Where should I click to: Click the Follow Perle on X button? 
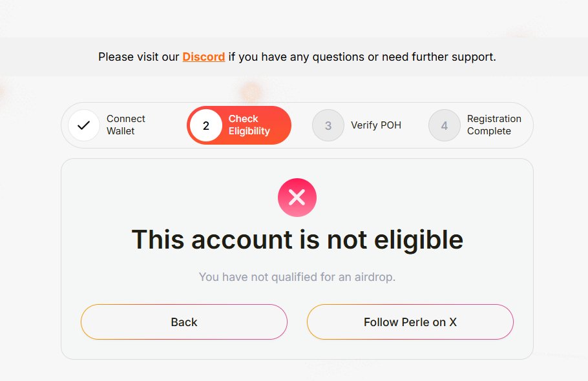[x=410, y=322]
